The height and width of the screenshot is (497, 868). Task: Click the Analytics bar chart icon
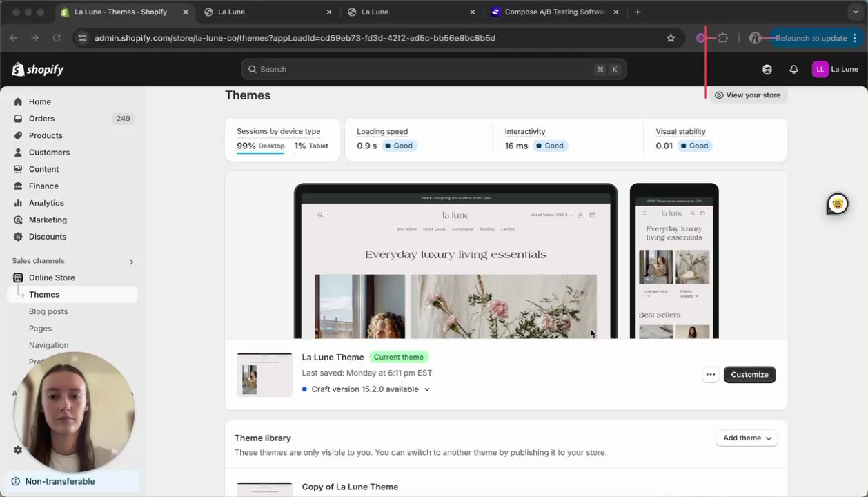(x=18, y=203)
